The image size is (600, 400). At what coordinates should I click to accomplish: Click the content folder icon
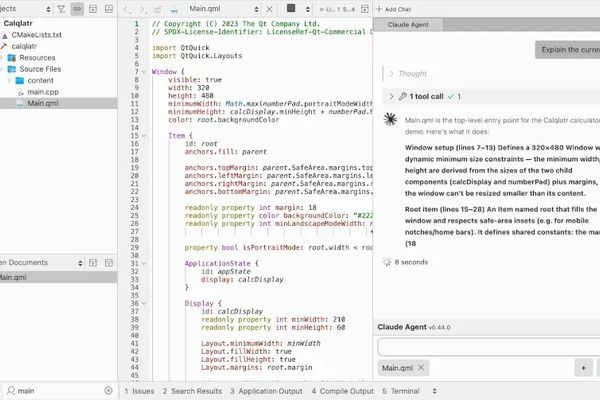20,80
